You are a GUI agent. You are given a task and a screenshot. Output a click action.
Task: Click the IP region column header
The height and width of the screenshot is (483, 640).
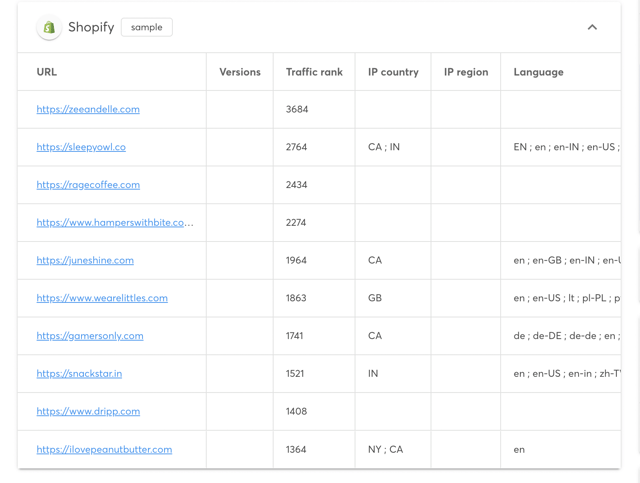tap(466, 72)
